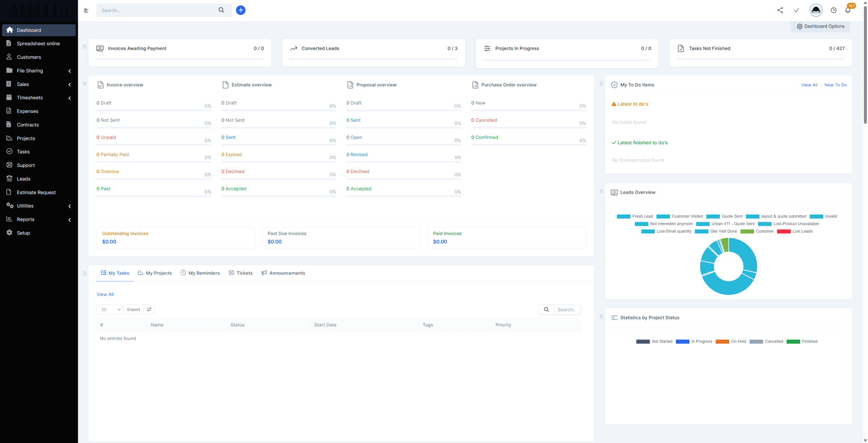Click the Dashboard home icon in sidebar
This screenshot has width=868, height=443.
point(9,30)
